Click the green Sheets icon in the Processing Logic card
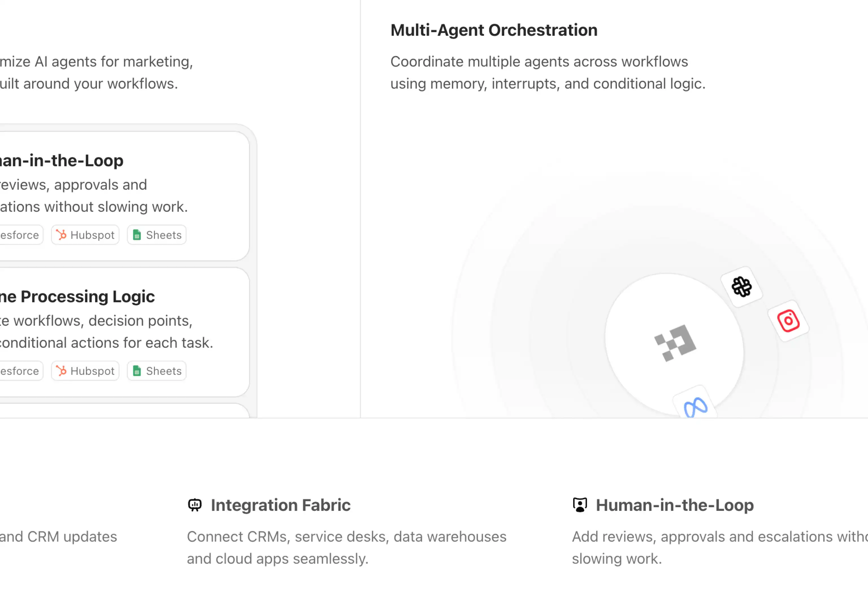Screen dimensions: 868x610 pos(137,371)
